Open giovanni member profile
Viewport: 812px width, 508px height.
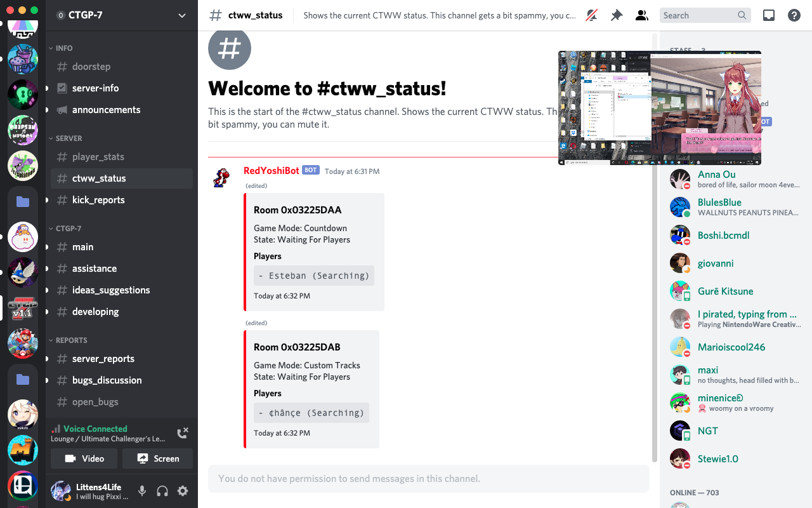[736, 263]
